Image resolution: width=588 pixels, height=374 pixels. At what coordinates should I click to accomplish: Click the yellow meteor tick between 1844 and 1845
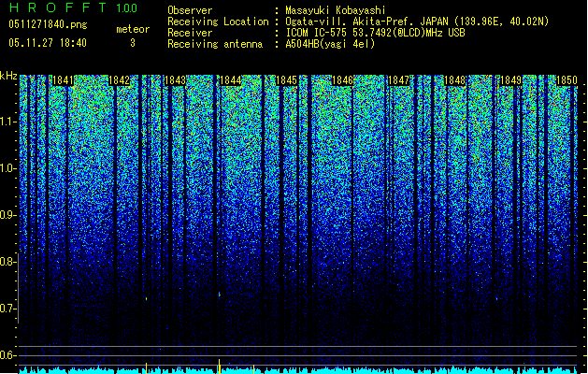(253, 369)
